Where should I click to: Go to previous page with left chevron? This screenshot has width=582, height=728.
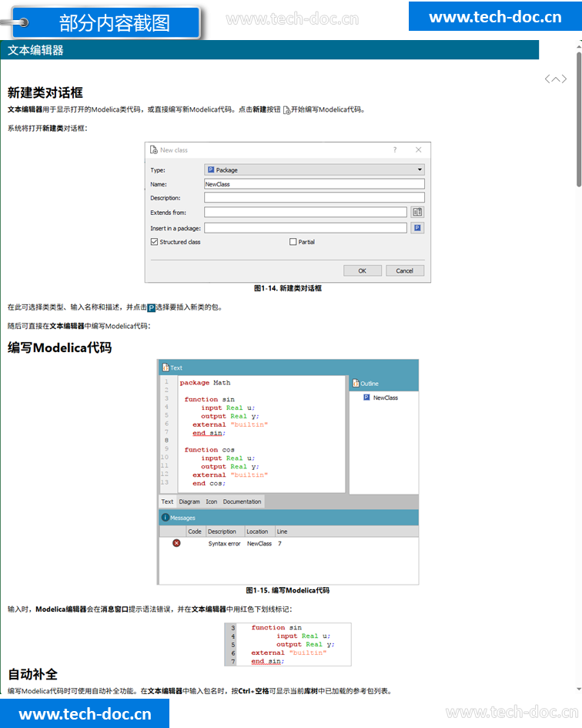547,79
